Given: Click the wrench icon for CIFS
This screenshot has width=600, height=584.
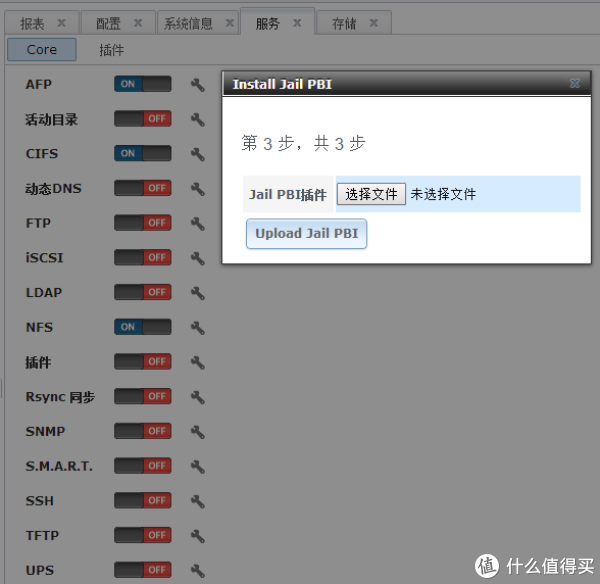Looking at the screenshot, I should pyautogui.click(x=197, y=154).
